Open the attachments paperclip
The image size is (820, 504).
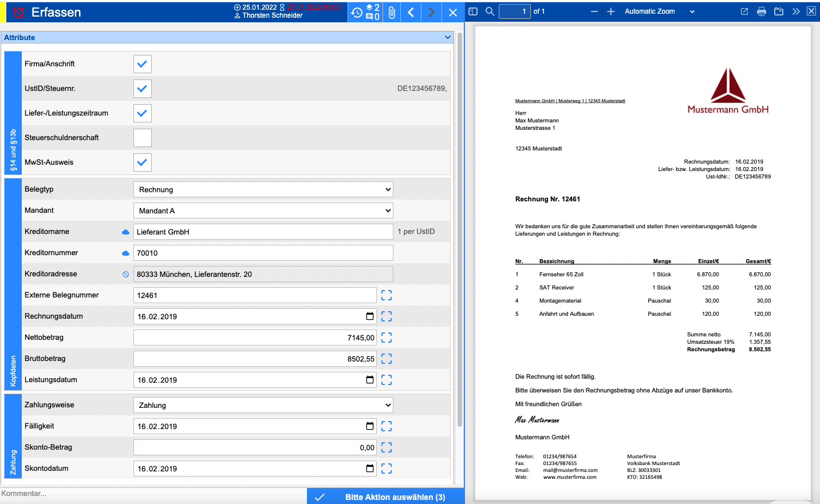point(392,12)
